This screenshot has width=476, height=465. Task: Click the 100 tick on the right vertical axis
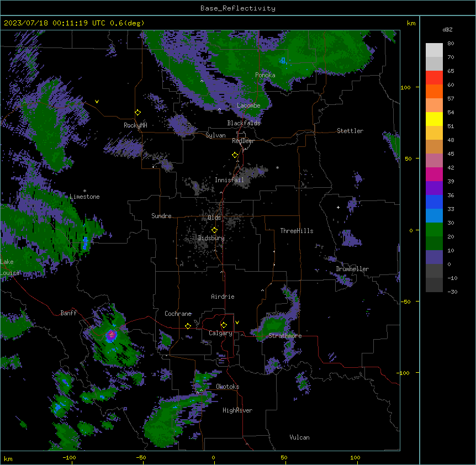point(405,87)
